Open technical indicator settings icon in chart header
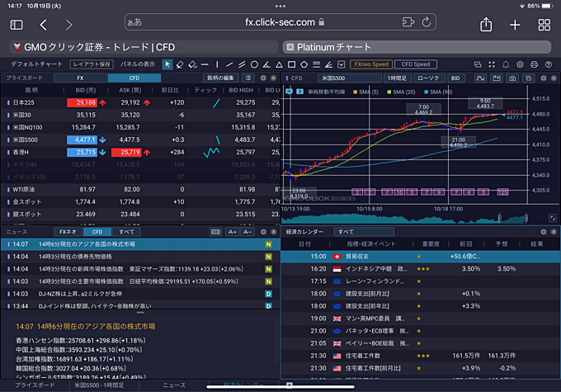Screen dimensions: 561x392 pos(480,78)
